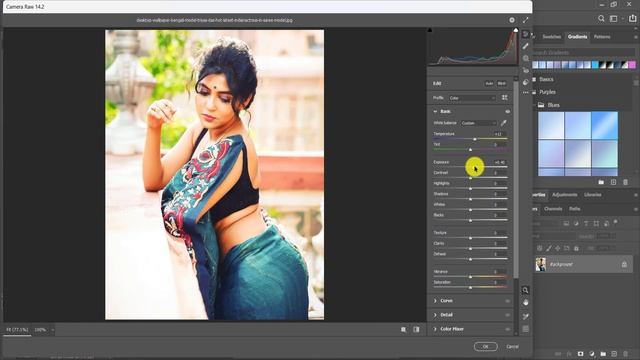Open Camera Raw preferences gear icon

(x=512, y=20)
